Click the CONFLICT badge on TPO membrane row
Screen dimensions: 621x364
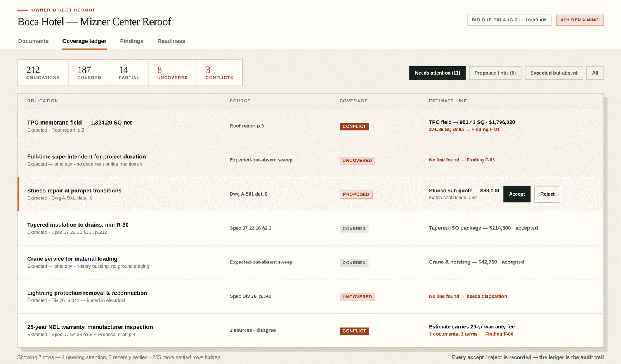coord(354,127)
